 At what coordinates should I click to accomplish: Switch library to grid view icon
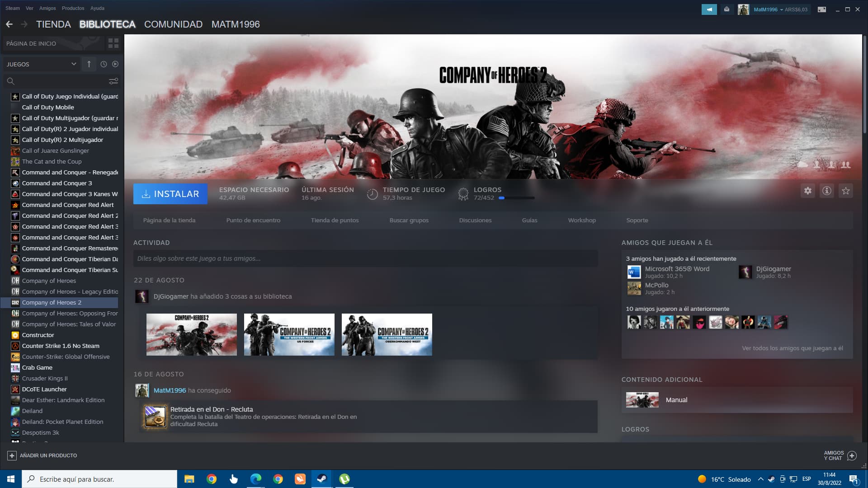coord(113,43)
